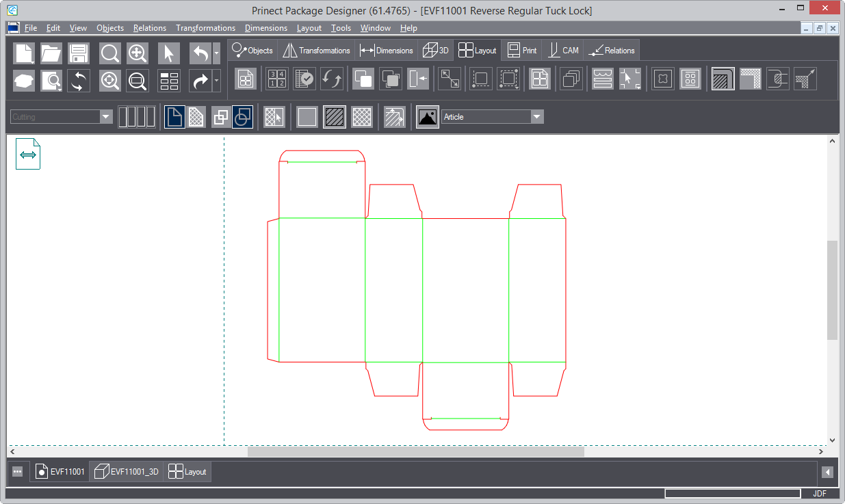Screen dimensions: 845x504
Task: Toggle the highlighted blank page view button
Action: point(174,117)
